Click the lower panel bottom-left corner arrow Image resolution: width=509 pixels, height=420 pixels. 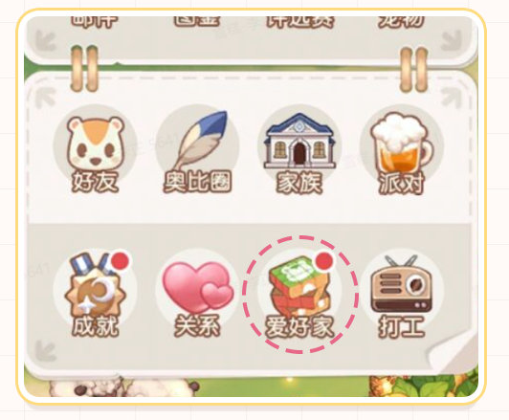46,351
